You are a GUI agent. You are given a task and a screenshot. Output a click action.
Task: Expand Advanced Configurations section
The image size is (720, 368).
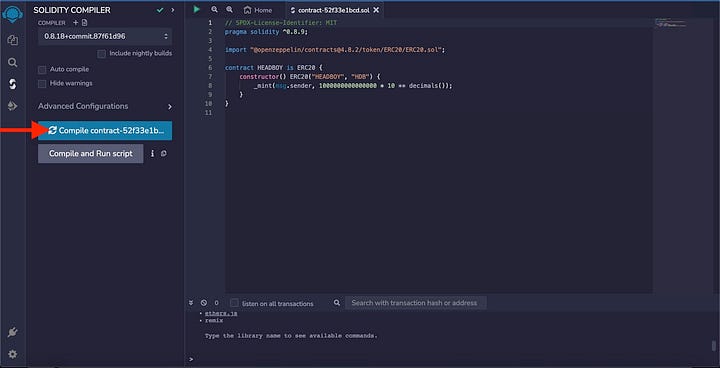point(105,106)
